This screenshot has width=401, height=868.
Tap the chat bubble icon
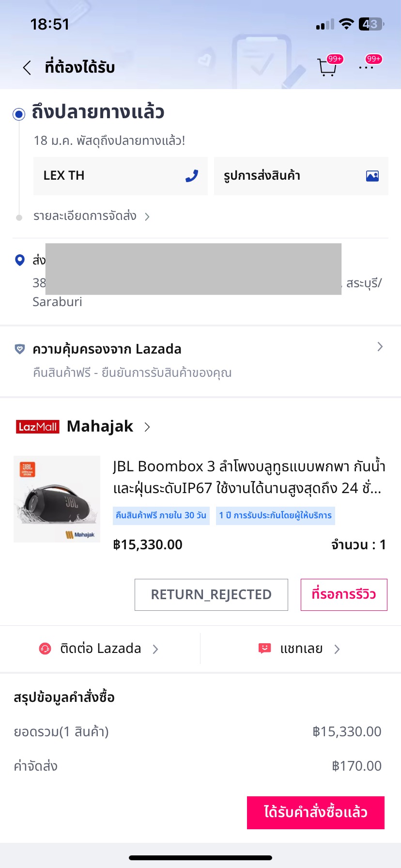click(x=264, y=649)
